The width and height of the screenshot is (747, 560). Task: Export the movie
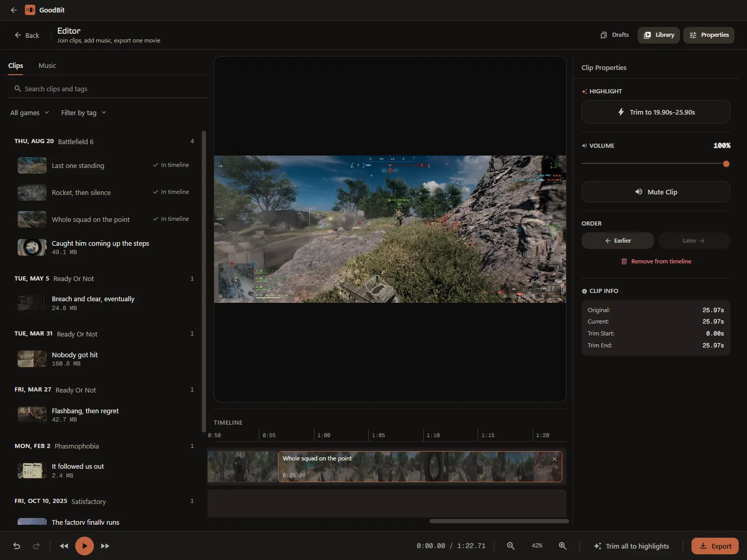[715, 546]
